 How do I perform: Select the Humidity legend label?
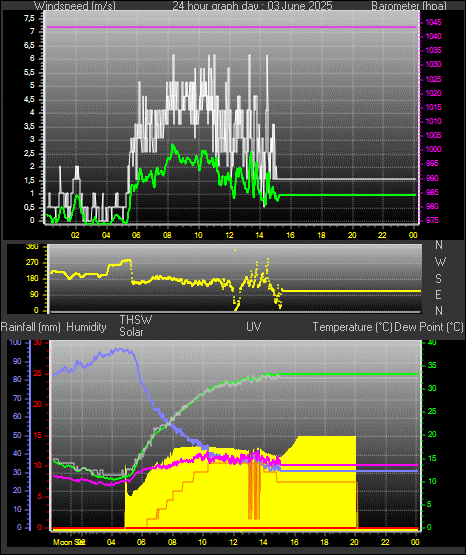[86, 327]
